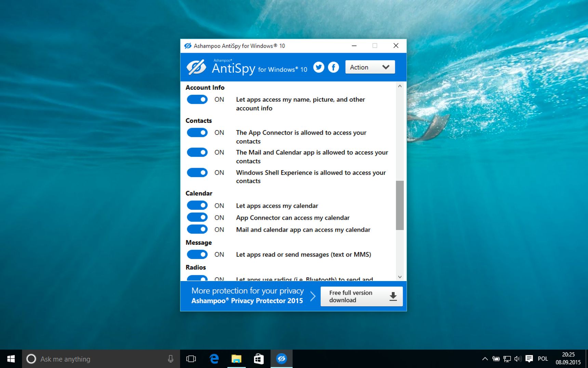This screenshot has width=588, height=368.
Task: Launch Microsoft Edge from the taskbar
Action: point(214,359)
